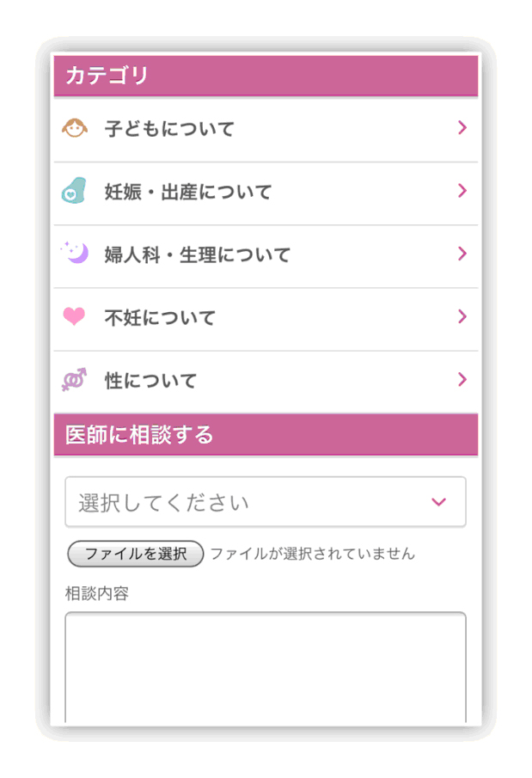Open 子どもについて category
The width and height of the screenshot is (532, 778).
tap(169, 130)
